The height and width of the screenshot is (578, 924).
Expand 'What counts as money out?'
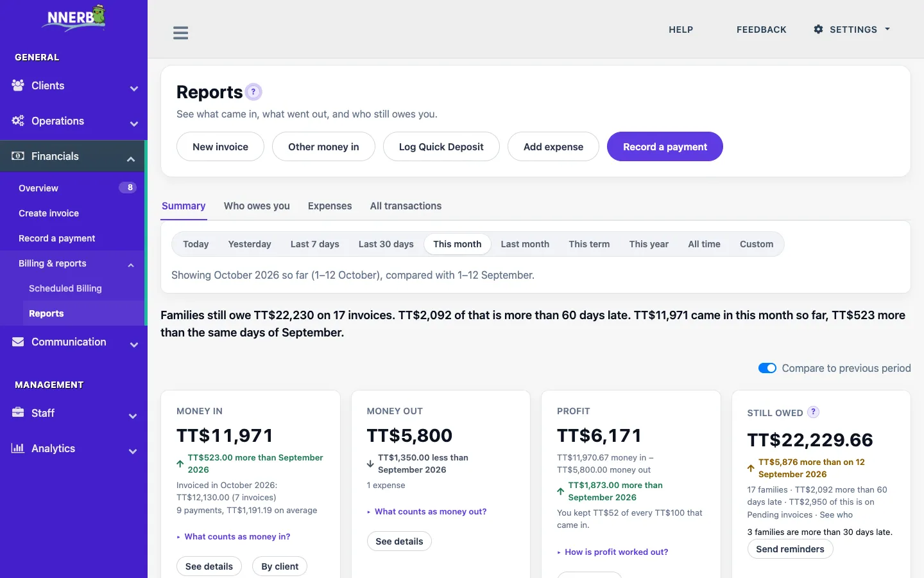427,512
